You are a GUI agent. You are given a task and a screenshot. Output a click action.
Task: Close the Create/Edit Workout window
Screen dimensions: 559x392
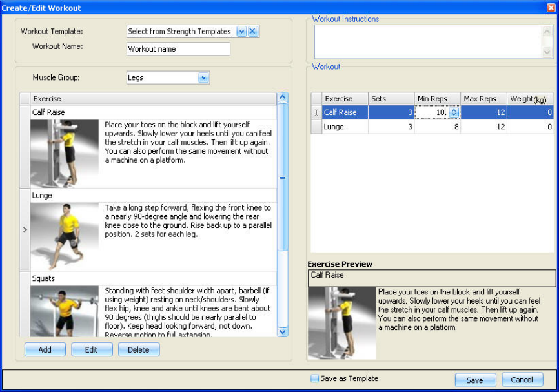pos(551,8)
